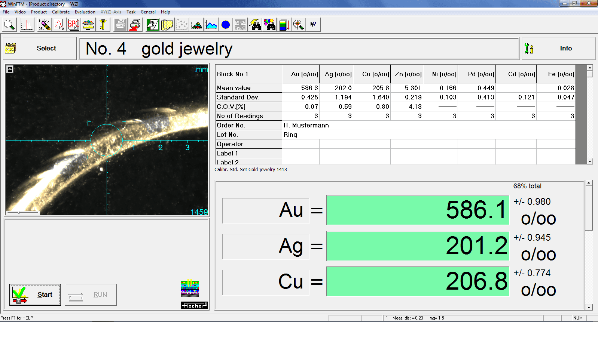This screenshot has width=598, height=364.
Task: Click the Lot No. cell Ring
Action: (429, 135)
